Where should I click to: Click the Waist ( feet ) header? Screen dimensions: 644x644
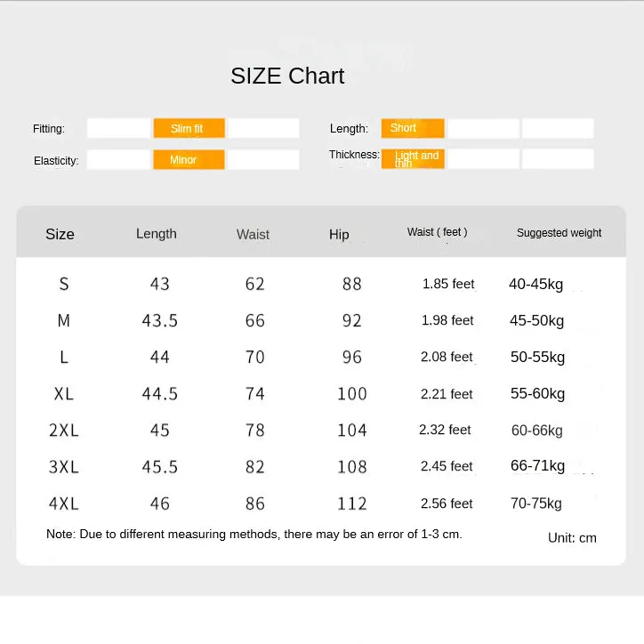pyautogui.click(x=438, y=232)
